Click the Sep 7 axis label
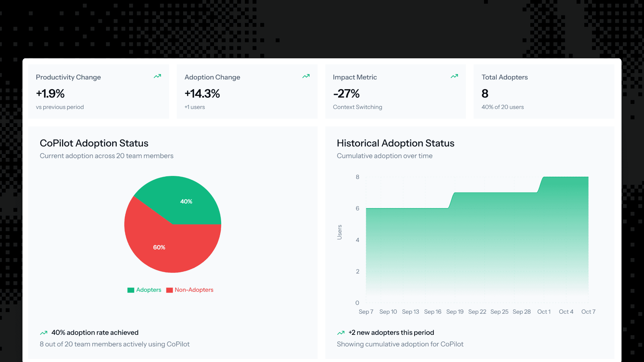644x362 pixels. (x=366, y=312)
